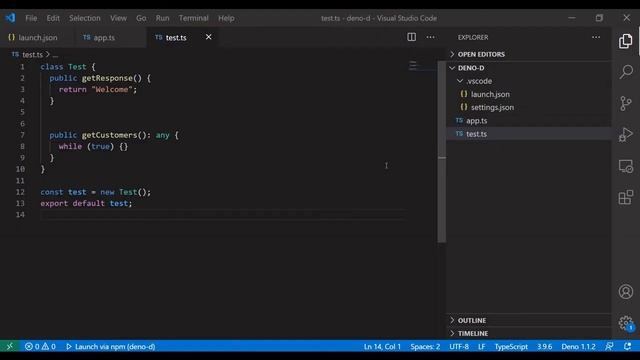
Task: Click TypeScript version 3.9.6 in status bar
Action: click(x=544, y=347)
